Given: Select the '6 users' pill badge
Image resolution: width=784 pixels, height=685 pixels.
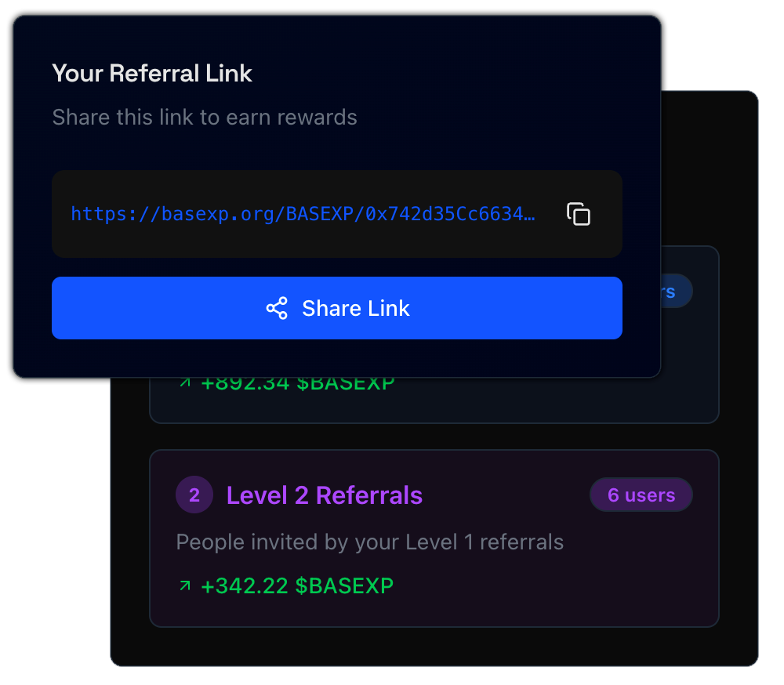Looking at the screenshot, I should pyautogui.click(x=641, y=495).
